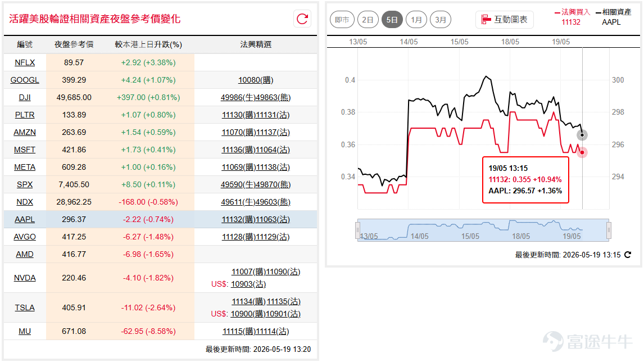Refresh the US stock warrant table
The height and width of the screenshot is (362, 644).
(302, 19)
